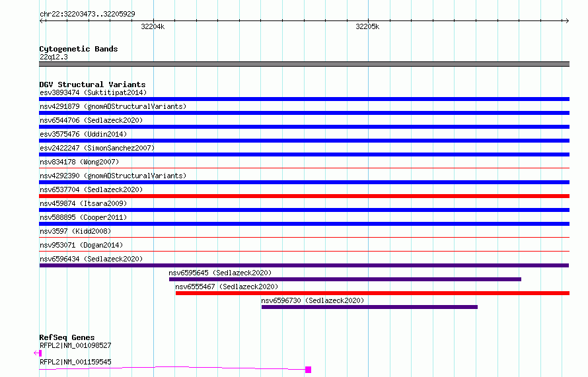The image size is (588, 377).
Task: Open the RFPL2|NM_001159545 gene label
Action: tap(75, 362)
